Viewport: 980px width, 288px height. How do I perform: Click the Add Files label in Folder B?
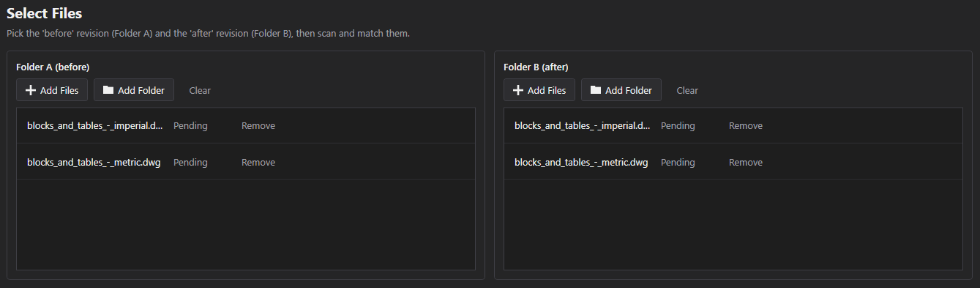(547, 90)
